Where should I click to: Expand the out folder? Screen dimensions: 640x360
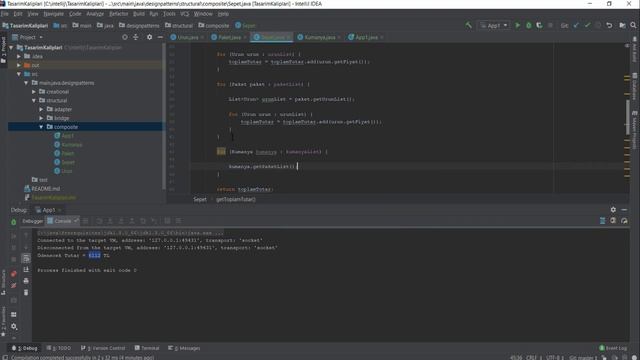click(19, 65)
